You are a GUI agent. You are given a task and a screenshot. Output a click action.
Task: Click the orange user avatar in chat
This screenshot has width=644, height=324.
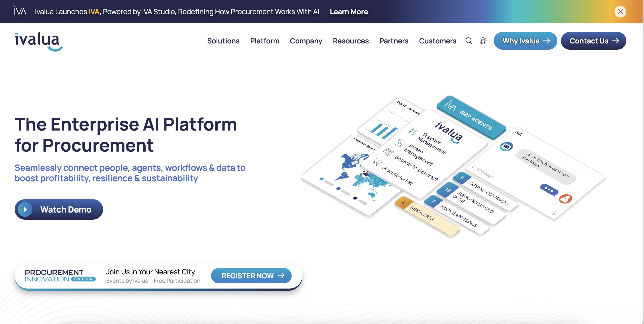[565, 199]
